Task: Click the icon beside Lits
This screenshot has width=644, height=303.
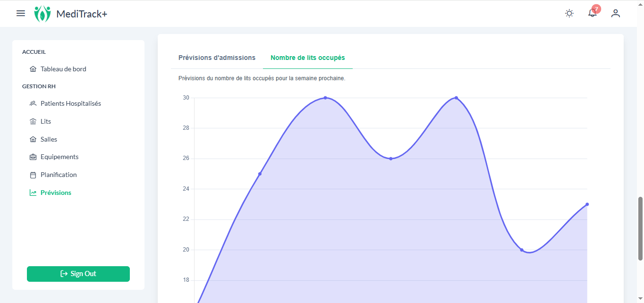Action: click(x=33, y=121)
